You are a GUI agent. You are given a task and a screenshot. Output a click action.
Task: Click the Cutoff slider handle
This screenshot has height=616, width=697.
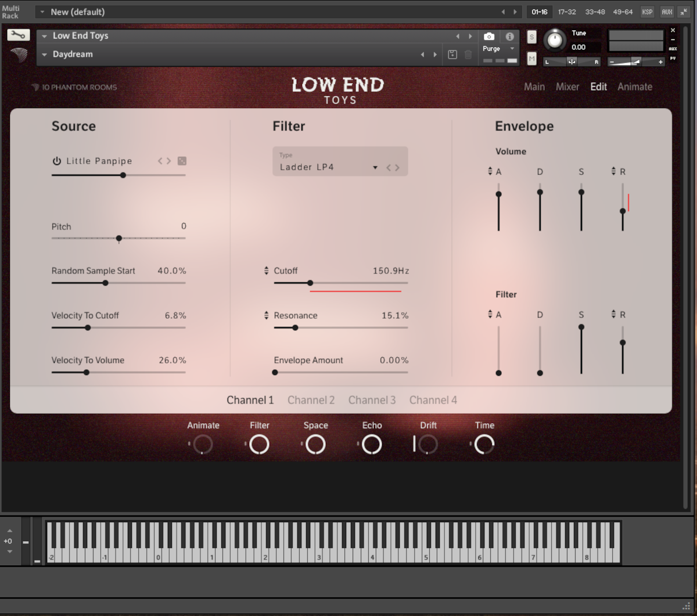point(310,283)
